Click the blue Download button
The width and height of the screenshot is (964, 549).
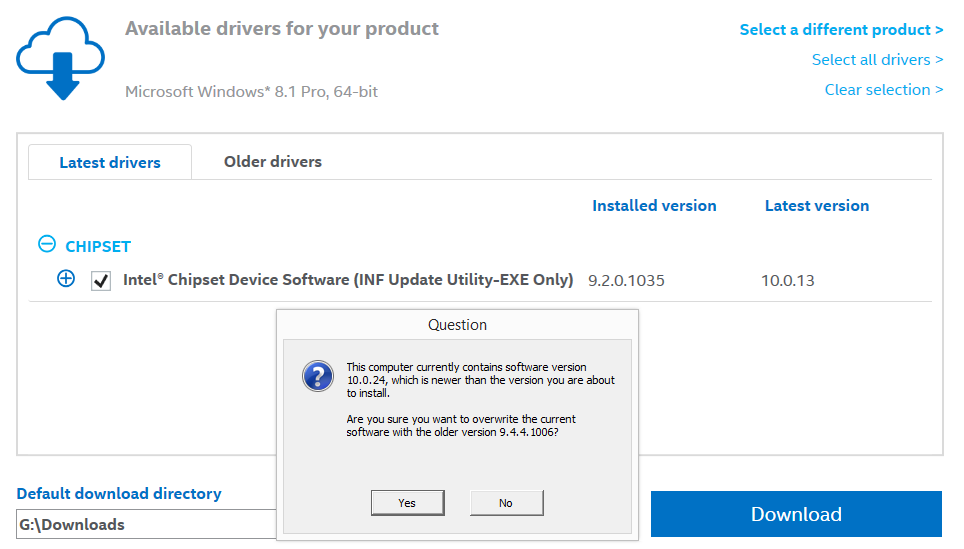point(796,514)
